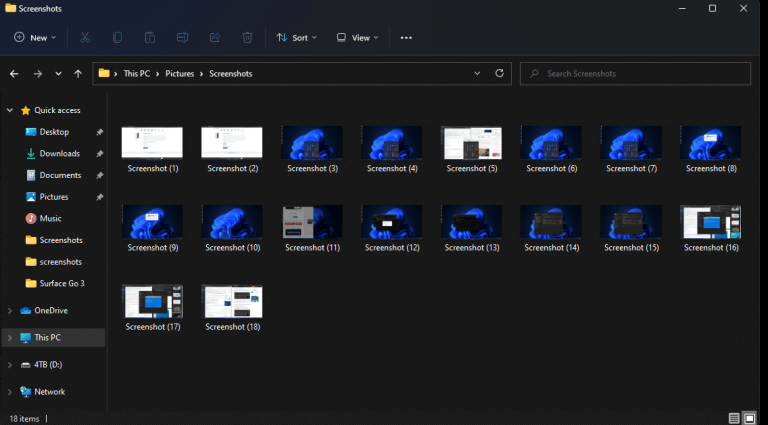Select the Screenshot (1) thumbnail
The height and width of the screenshot is (425, 768).
tap(152, 142)
